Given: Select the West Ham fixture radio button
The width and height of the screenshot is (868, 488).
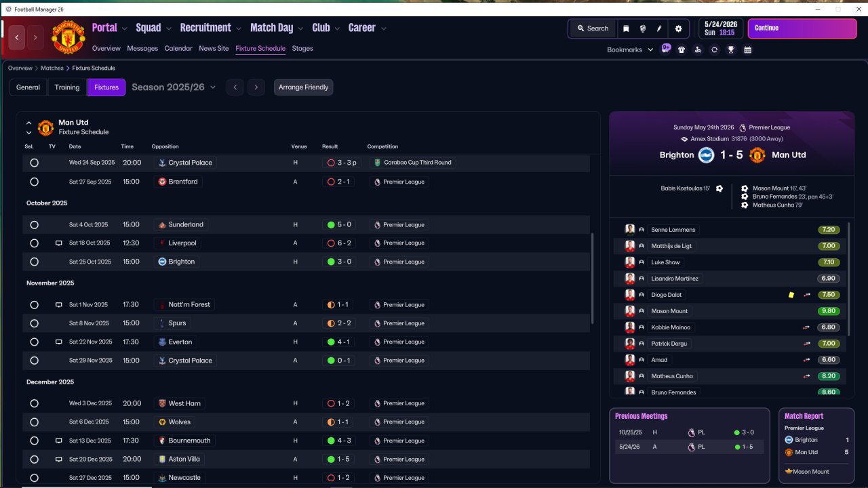Looking at the screenshot, I should pyautogui.click(x=34, y=403).
